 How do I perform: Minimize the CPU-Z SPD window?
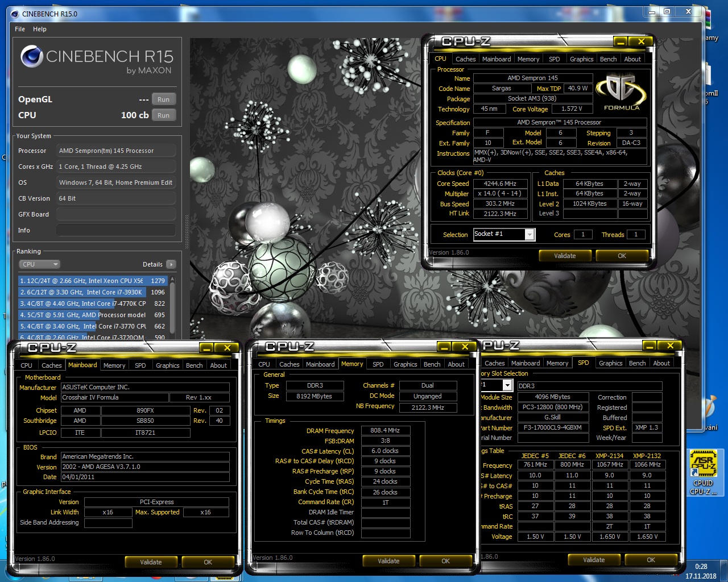pyautogui.click(x=650, y=346)
